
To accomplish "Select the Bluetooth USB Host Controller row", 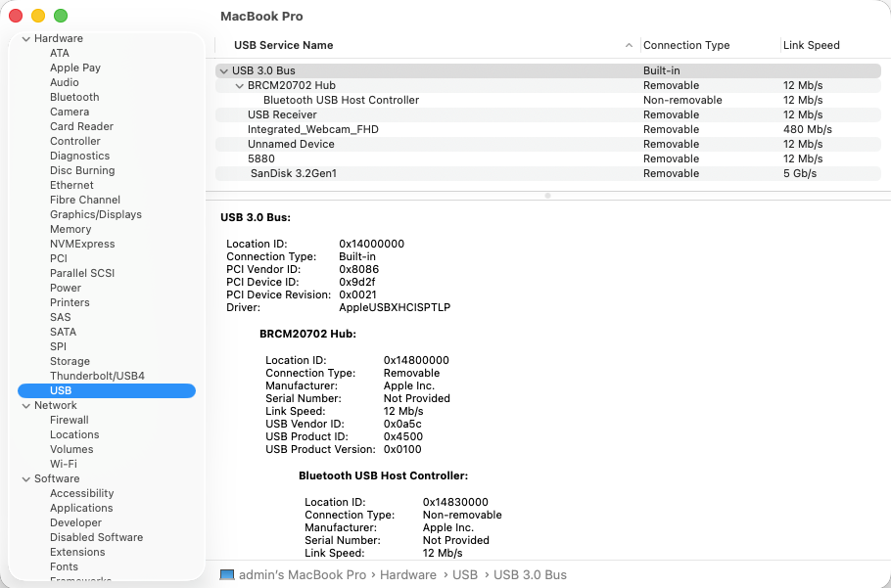I will click(x=547, y=101).
